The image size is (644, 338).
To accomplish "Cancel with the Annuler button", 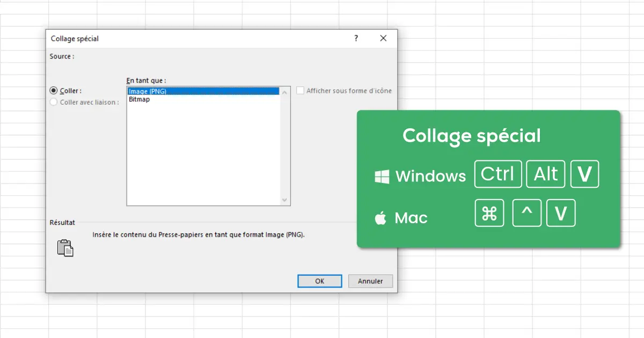I will tap(370, 281).
